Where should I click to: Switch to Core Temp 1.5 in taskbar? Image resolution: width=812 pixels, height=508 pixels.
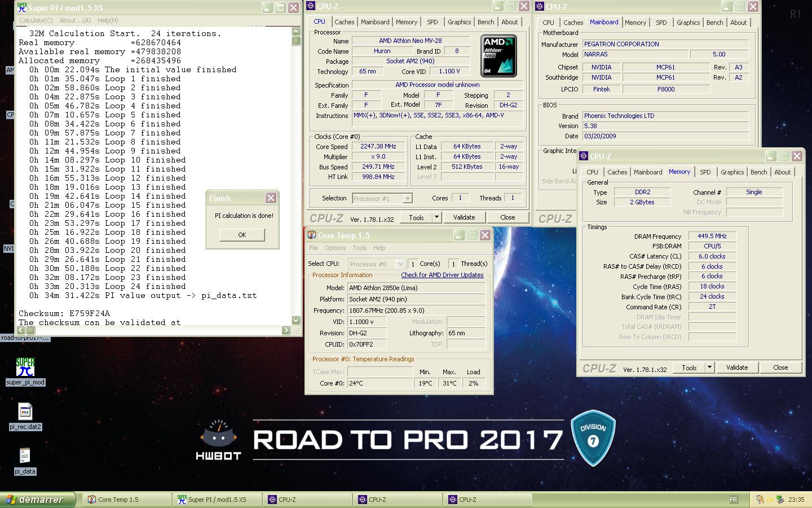[x=127, y=500]
